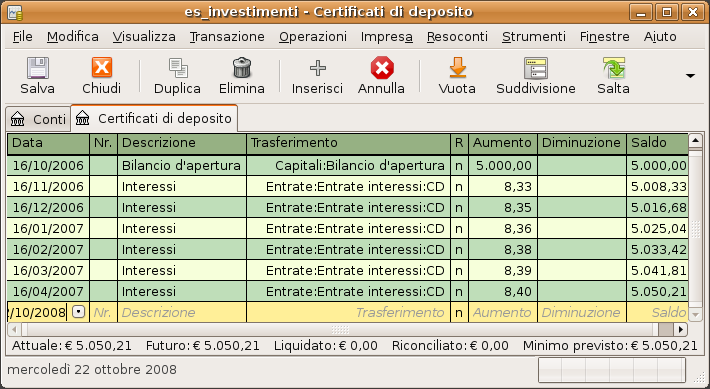Toggle reconcile flag of 16/12/2006 row
The width and height of the screenshot is (710, 389).
[x=459, y=207]
